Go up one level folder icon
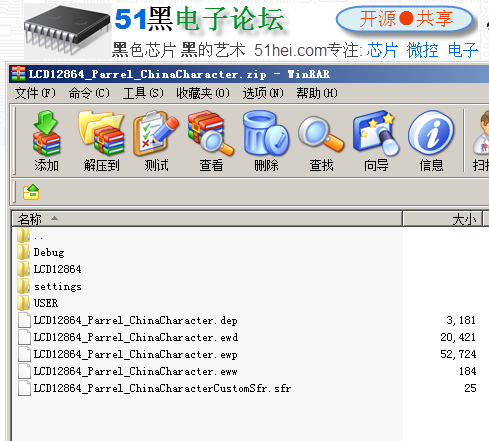 pyautogui.click(x=31, y=192)
